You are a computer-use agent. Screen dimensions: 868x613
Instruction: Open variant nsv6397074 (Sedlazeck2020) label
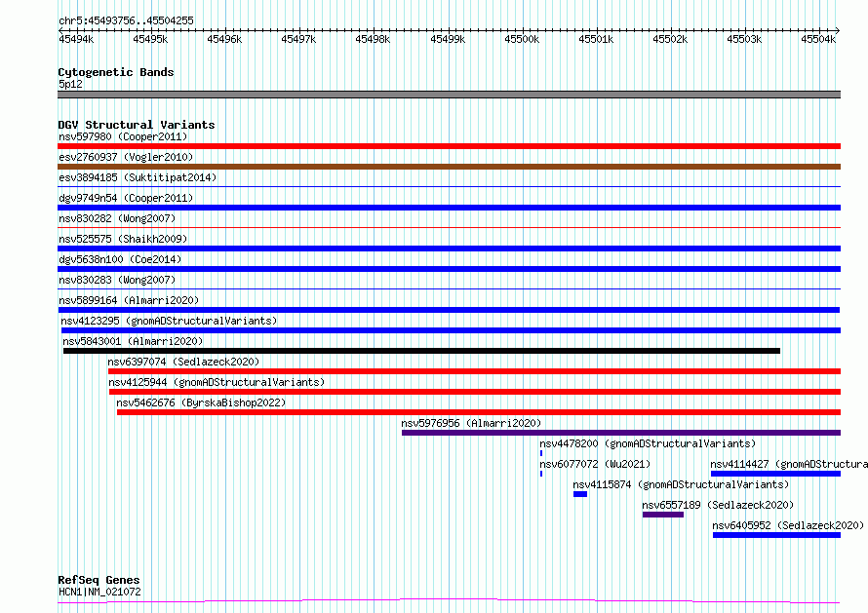pos(183,362)
